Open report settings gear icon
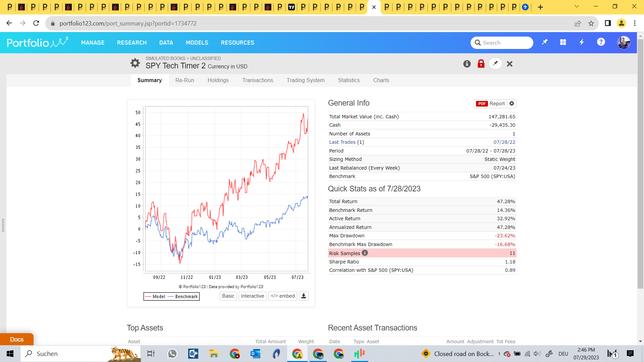The image size is (644, 362). pyautogui.click(x=512, y=104)
